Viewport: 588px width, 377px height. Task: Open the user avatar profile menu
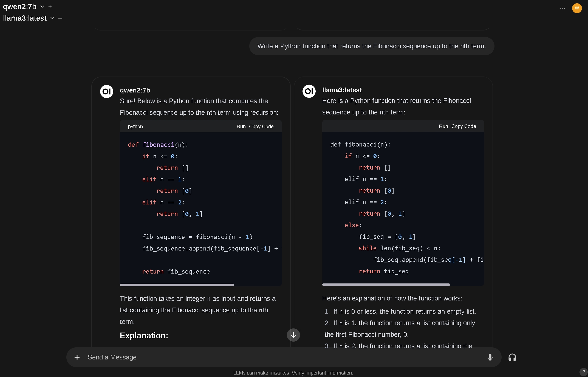click(577, 8)
